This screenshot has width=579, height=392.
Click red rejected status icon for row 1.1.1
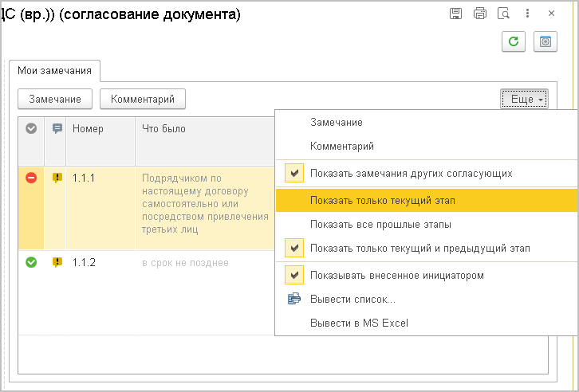(31, 178)
